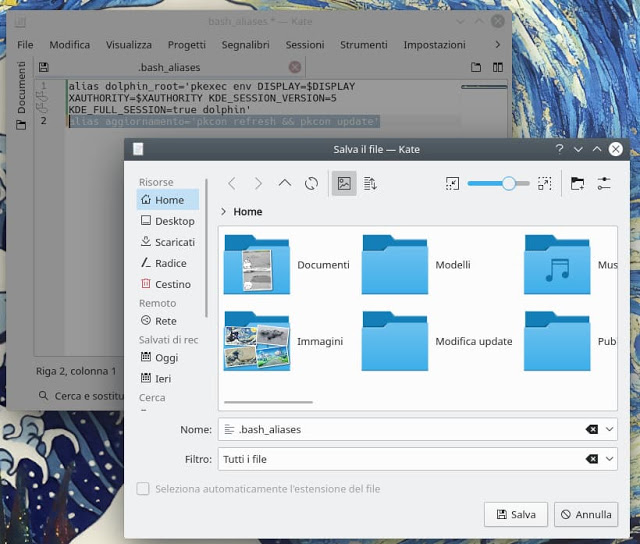Click the zoom in icon right of slider
The height and width of the screenshot is (544, 640).
tap(544, 184)
